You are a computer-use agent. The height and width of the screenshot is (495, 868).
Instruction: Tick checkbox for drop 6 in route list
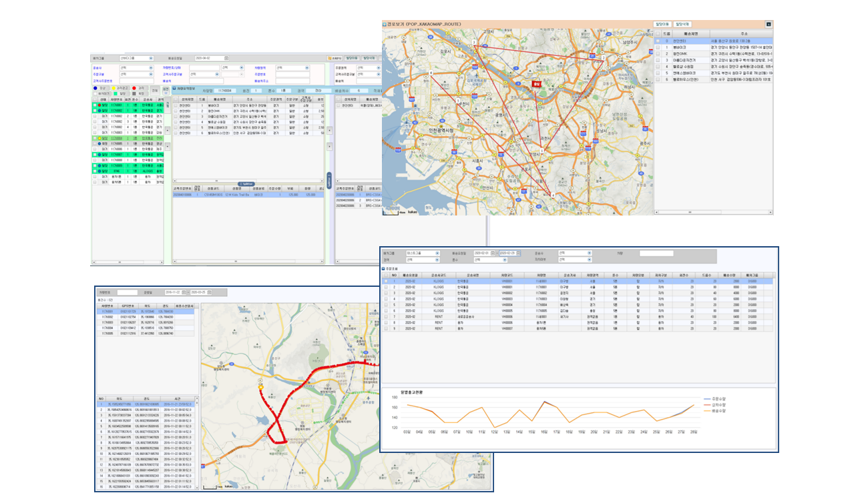coord(658,79)
